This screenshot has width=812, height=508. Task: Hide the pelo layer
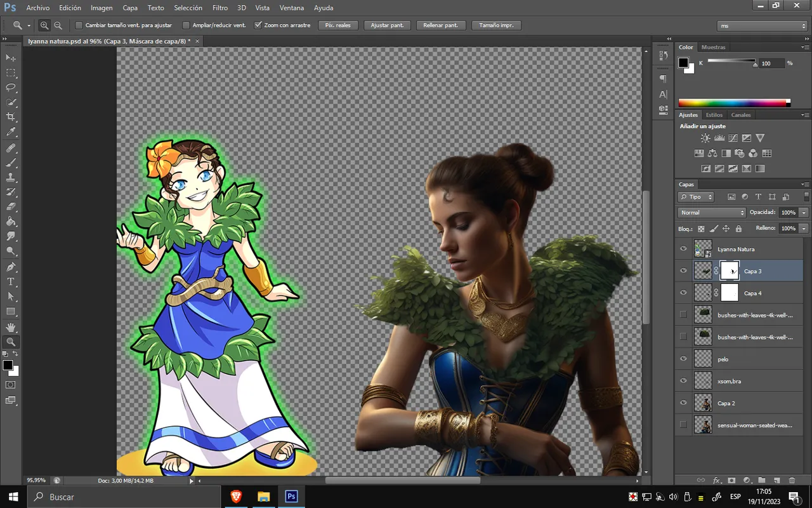point(683,359)
